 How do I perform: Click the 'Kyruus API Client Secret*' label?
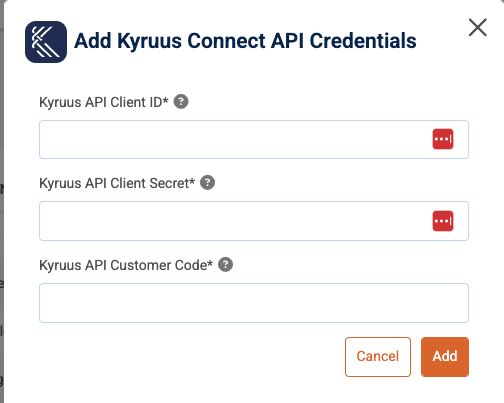[117, 183]
